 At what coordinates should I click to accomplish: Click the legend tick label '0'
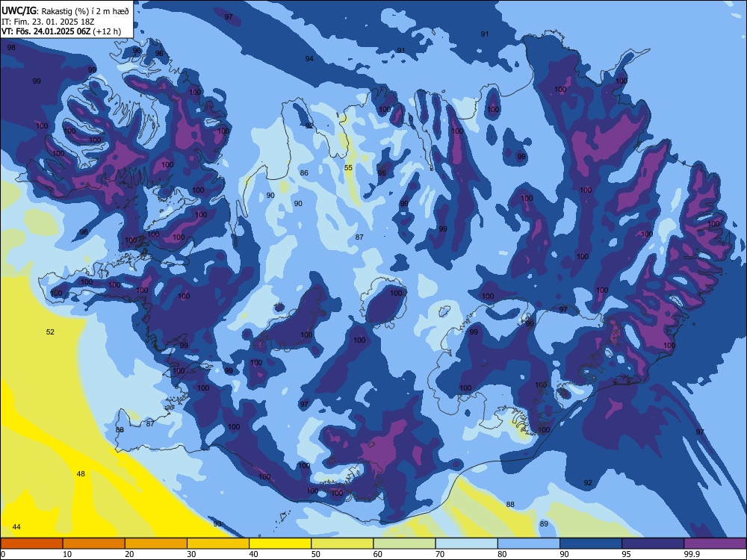tap(3, 554)
